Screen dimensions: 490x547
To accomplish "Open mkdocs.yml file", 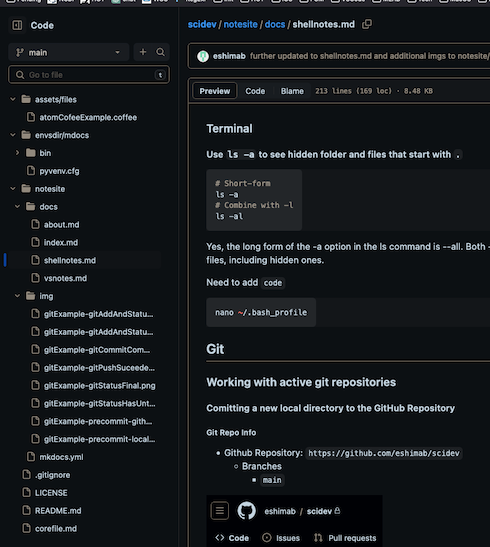I will [61, 457].
